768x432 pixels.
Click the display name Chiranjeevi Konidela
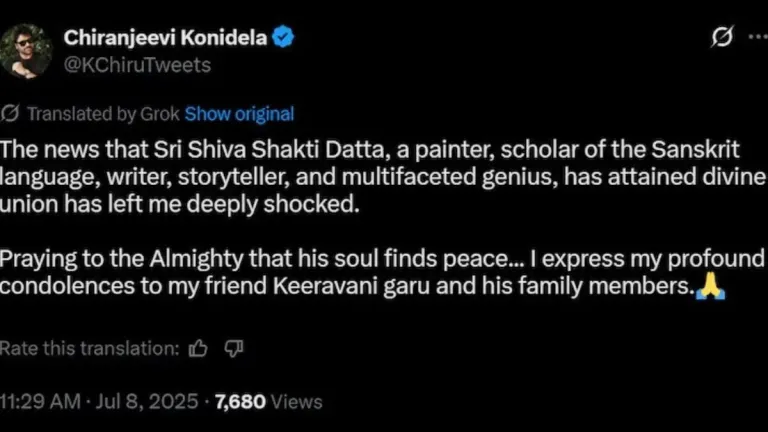click(166, 38)
